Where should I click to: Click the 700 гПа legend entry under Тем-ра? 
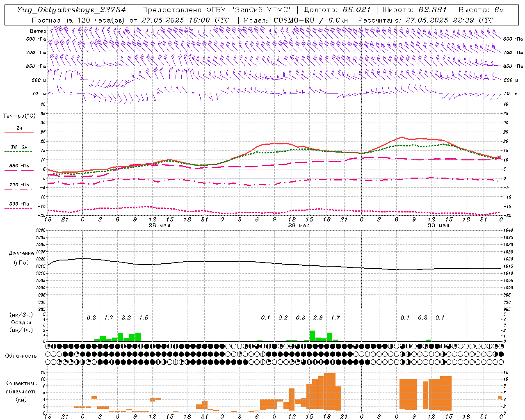tap(19, 186)
